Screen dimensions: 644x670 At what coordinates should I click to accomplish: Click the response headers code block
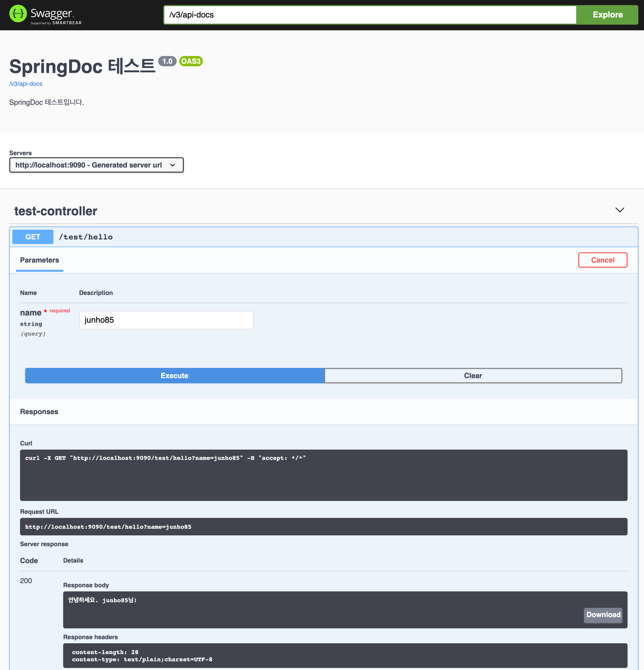point(345,655)
